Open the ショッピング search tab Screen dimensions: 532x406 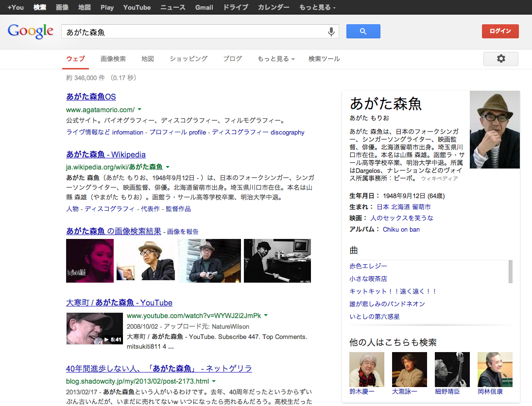pos(189,59)
